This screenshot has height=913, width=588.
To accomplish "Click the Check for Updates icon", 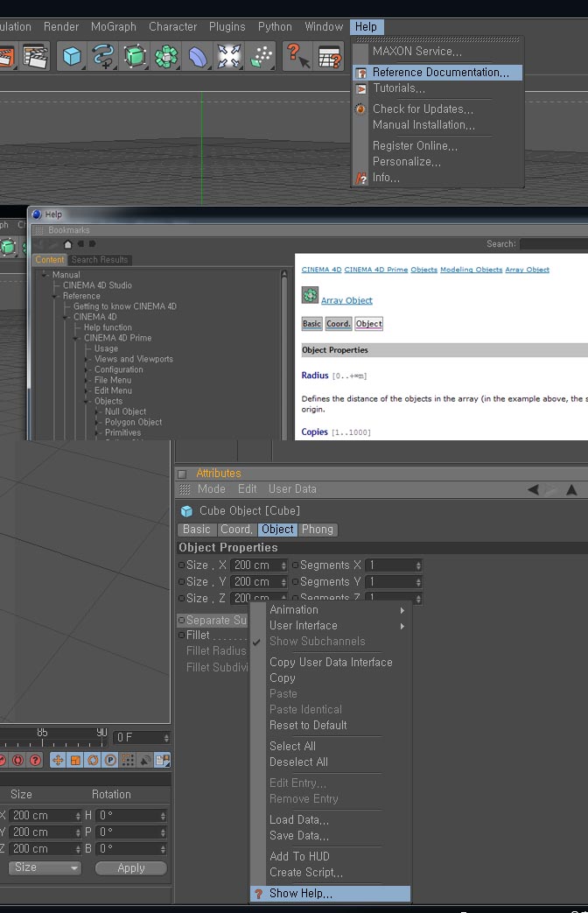I will point(361,109).
